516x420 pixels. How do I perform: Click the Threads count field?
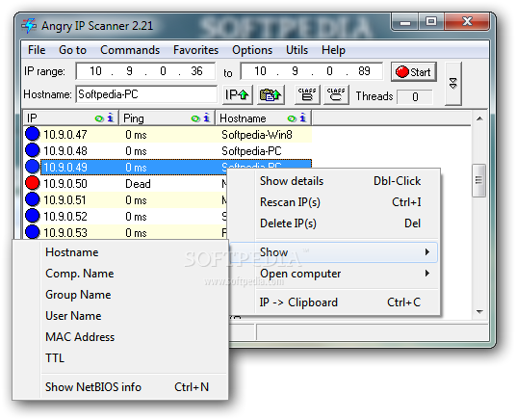pyautogui.click(x=415, y=97)
